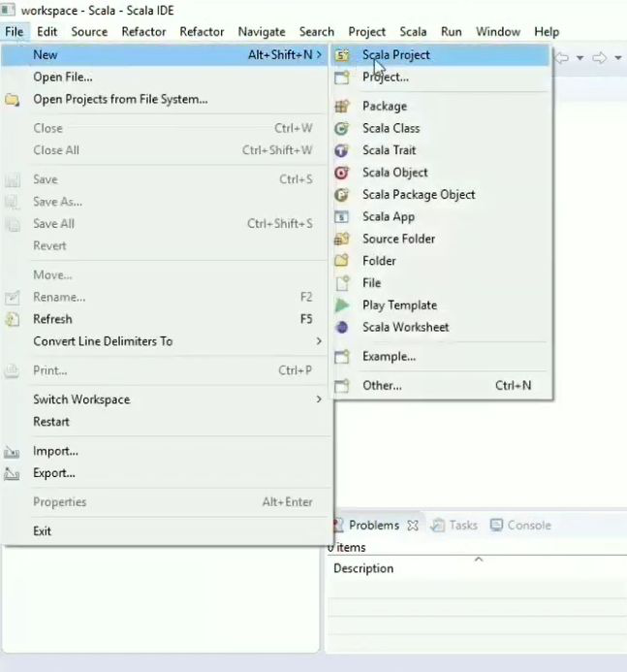
Task: Click the Scala Object icon
Action: click(342, 173)
